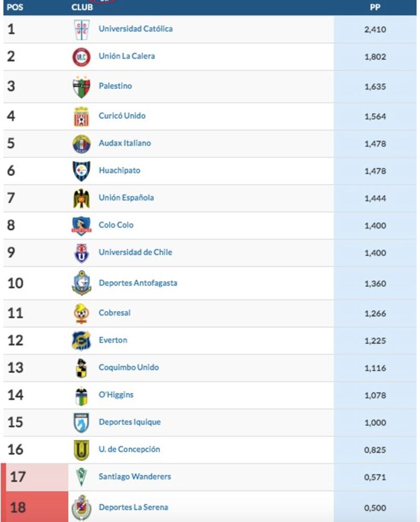420x522 pixels.
Task: Click the Unión La Calera crest logo
Action: (x=81, y=57)
